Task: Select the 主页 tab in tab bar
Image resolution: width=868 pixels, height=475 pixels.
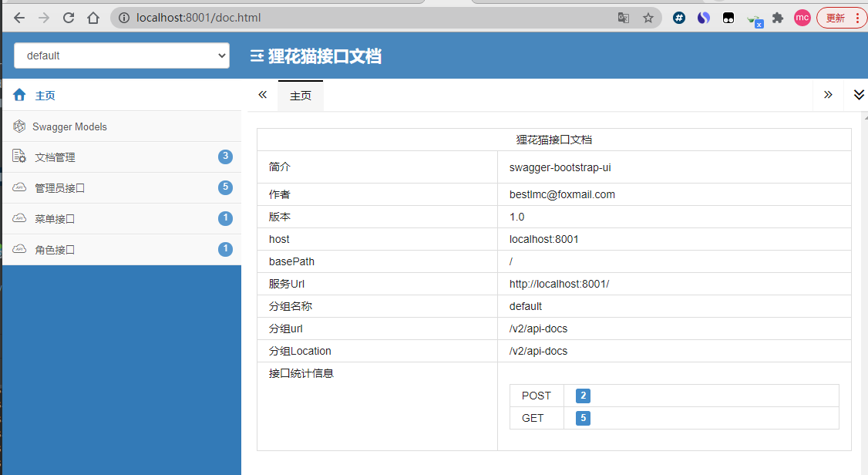Action: click(301, 96)
